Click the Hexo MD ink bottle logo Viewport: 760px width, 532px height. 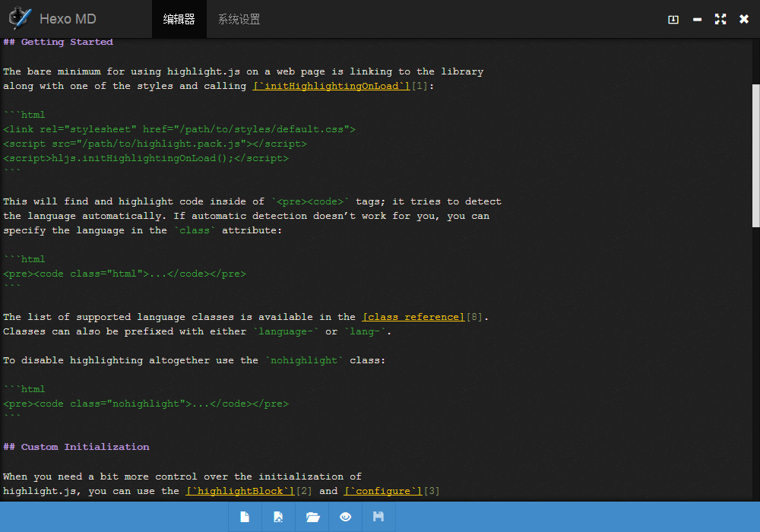tap(21, 18)
